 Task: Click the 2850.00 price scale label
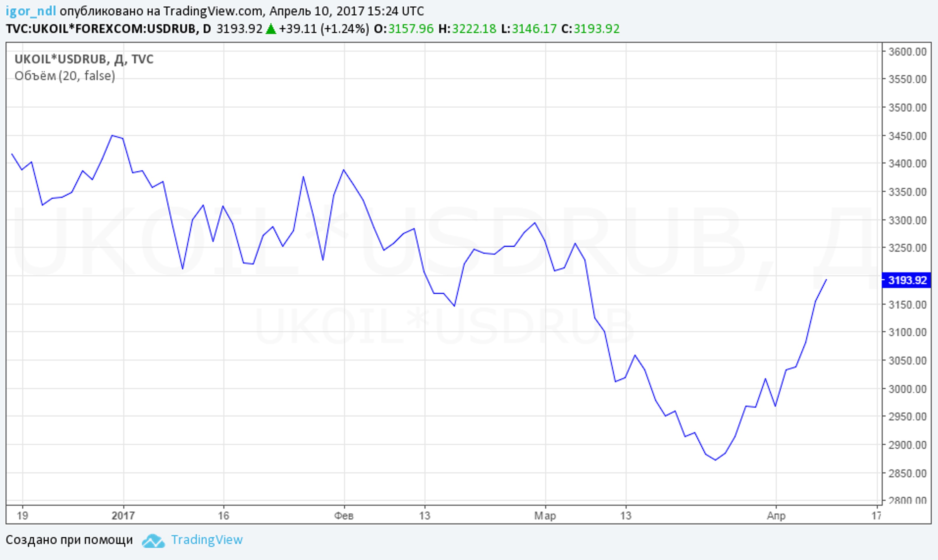[x=907, y=474]
